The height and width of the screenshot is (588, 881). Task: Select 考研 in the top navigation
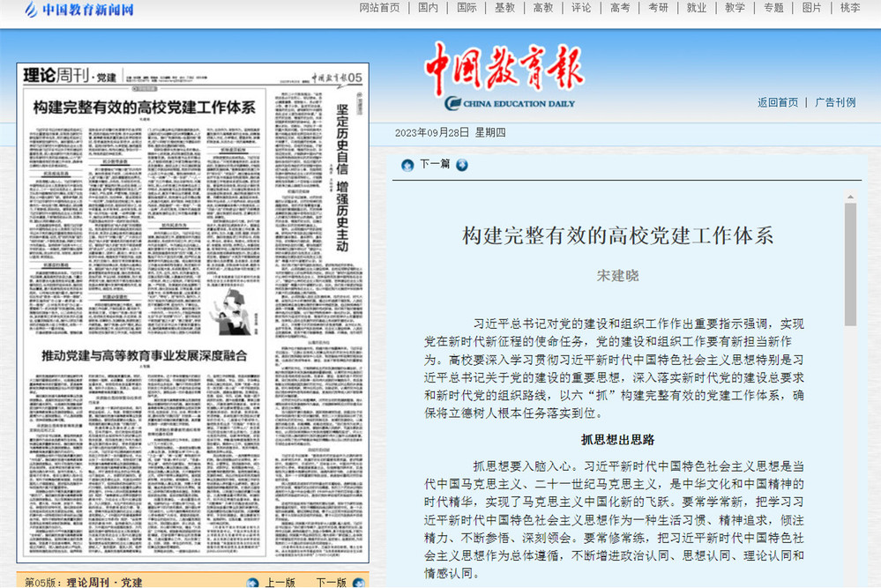point(658,8)
